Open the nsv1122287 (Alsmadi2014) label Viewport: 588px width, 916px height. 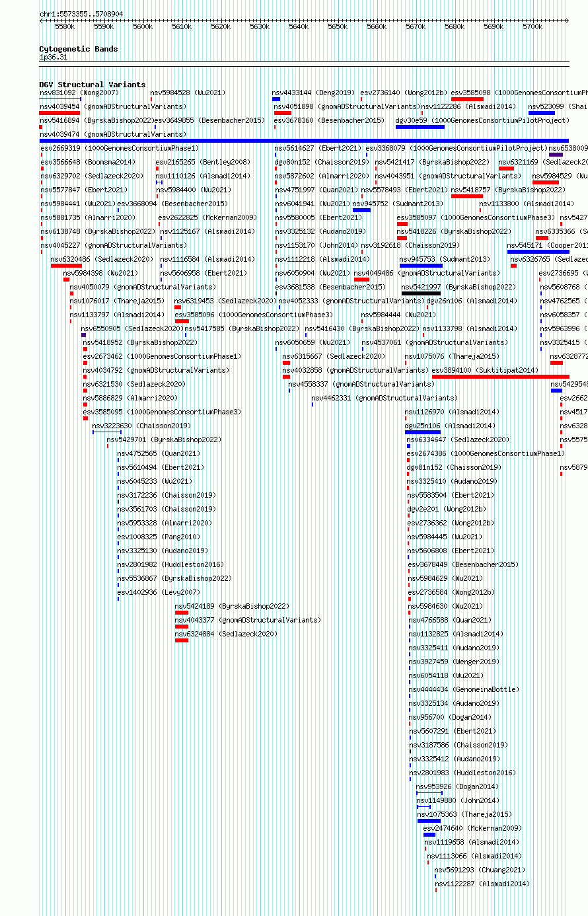482,884
